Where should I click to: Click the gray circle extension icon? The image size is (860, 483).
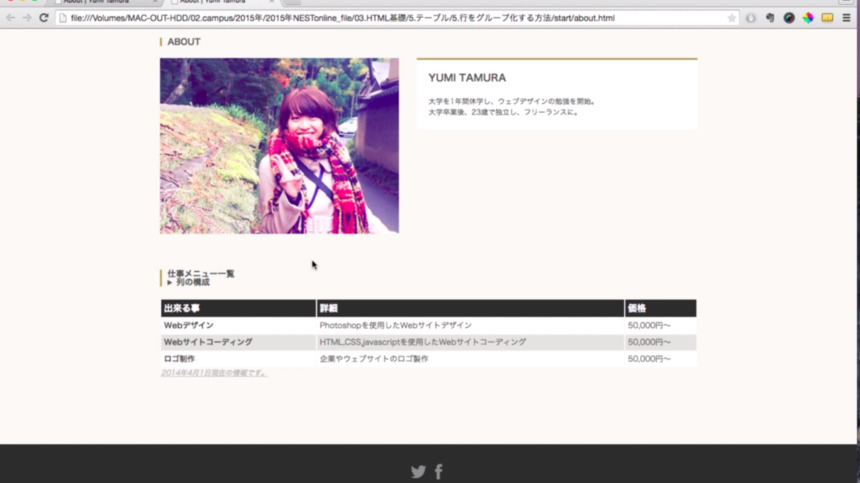(x=751, y=18)
